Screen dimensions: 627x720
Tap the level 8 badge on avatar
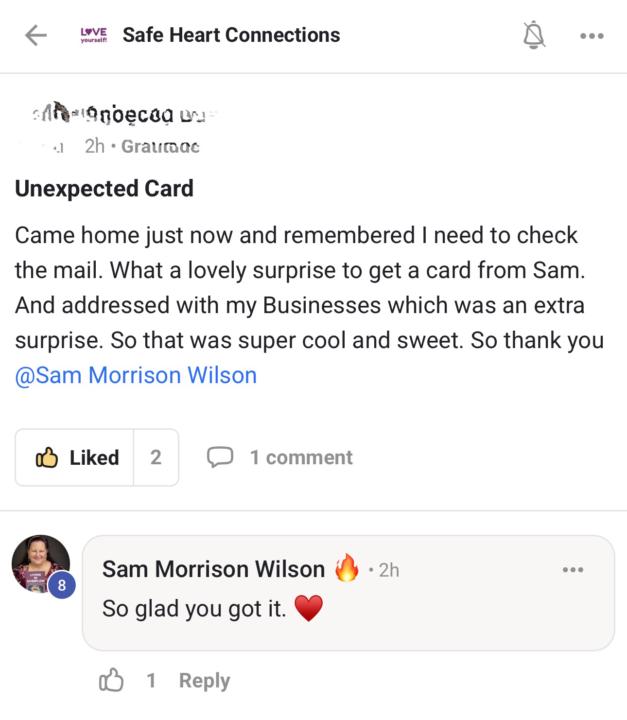click(61, 587)
